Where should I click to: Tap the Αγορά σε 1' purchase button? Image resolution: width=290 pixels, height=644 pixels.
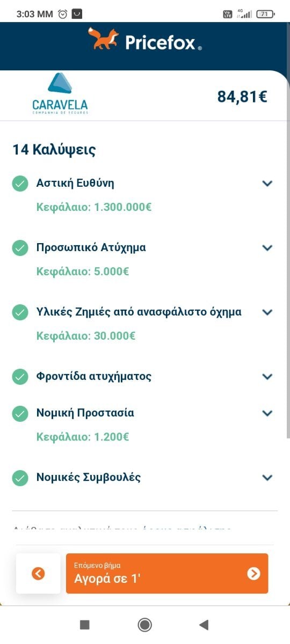(x=167, y=574)
